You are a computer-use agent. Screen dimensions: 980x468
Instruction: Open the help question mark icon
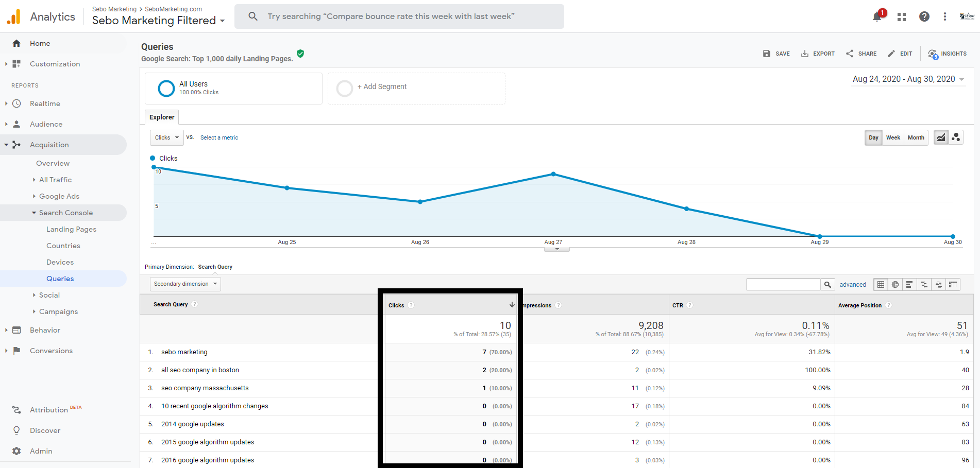pos(924,16)
